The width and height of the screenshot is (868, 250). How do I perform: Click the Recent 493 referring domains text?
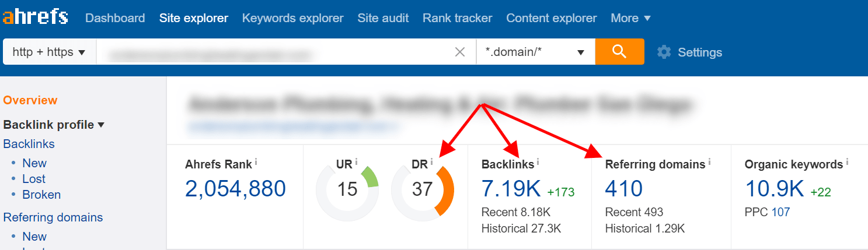634,212
